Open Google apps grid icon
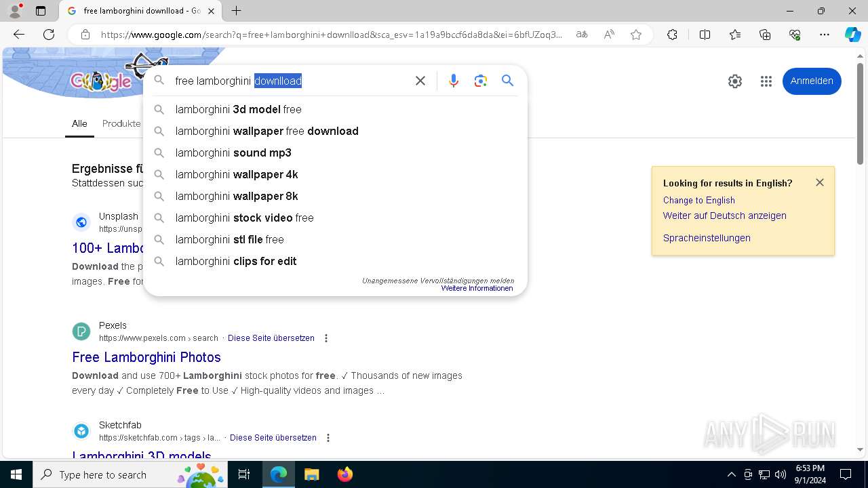The width and height of the screenshot is (868, 488). 766,81
